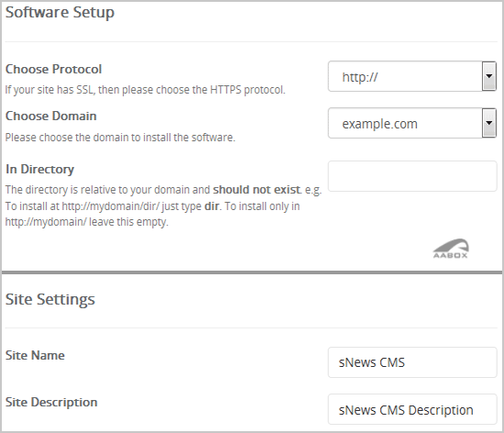Click the Site Description input field
The image size is (504, 433).
tap(412, 409)
